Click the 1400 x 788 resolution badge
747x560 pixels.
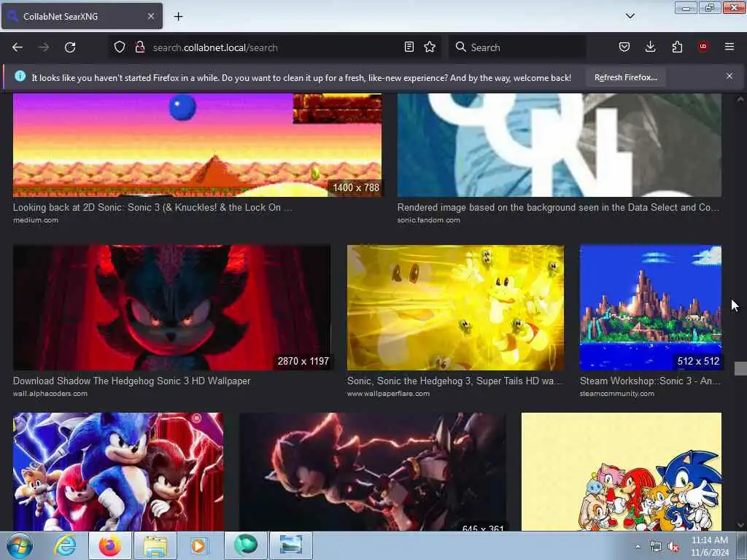click(356, 187)
